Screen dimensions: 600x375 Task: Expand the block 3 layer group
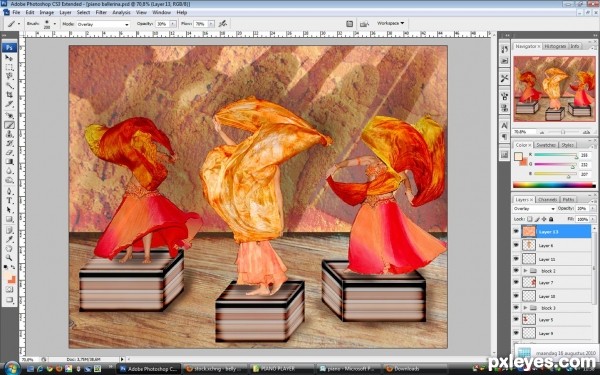click(525, 308)
